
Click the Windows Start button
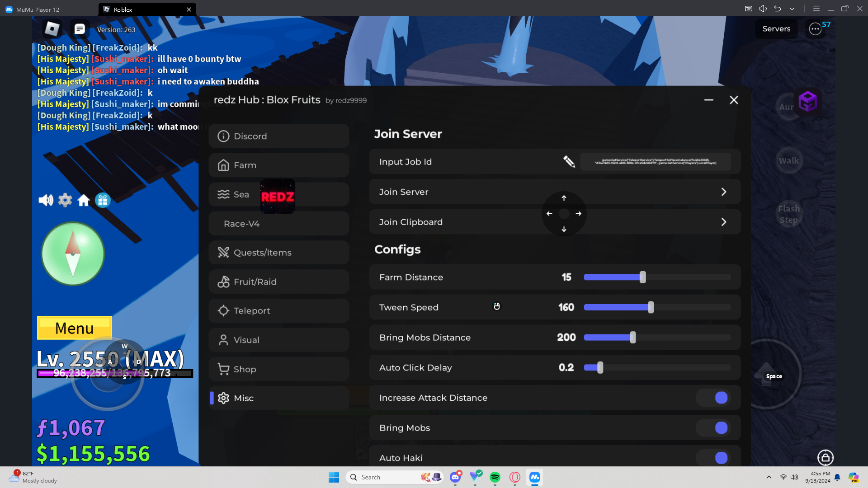click(x=334, y=477)
